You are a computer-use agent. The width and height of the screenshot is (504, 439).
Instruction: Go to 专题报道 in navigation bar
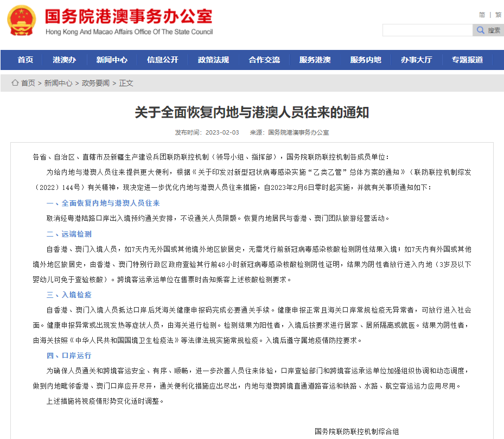467,60
